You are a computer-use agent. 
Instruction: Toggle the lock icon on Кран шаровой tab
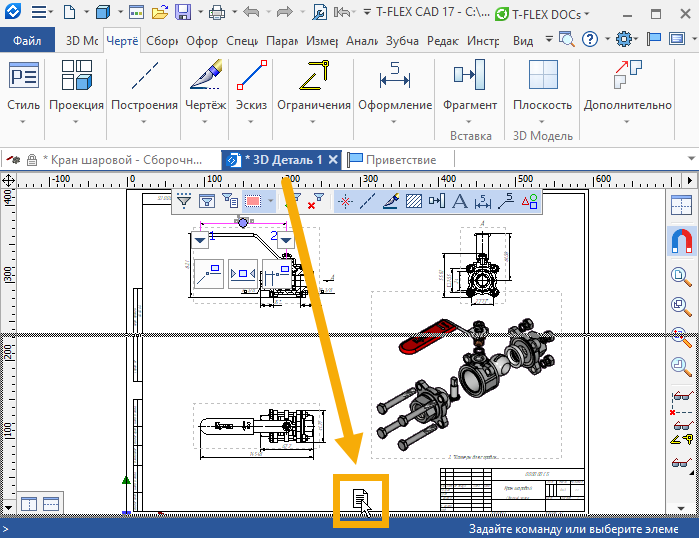[x=32, y=160]
